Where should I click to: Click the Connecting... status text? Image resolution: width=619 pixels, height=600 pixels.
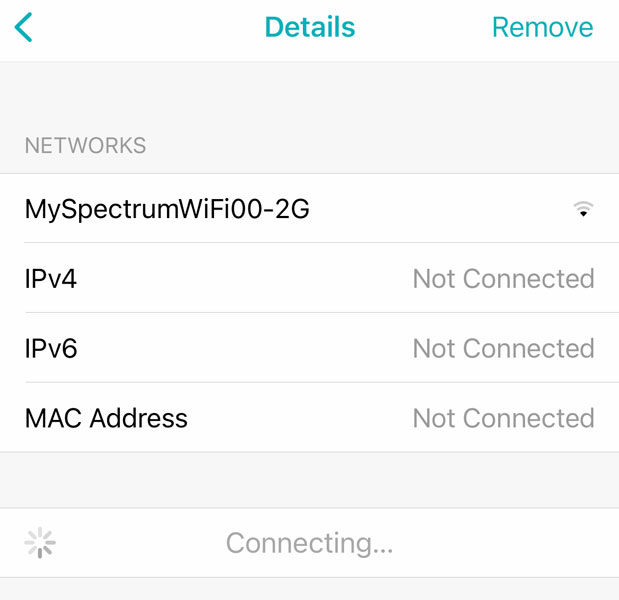click(309, 543)
